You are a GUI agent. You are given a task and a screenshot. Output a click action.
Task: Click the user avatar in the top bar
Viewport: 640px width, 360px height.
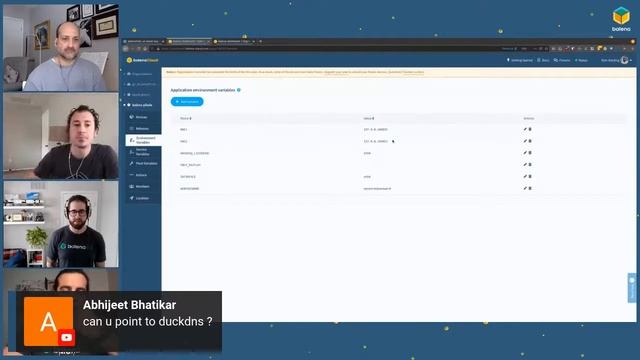[x=624, y=60]
